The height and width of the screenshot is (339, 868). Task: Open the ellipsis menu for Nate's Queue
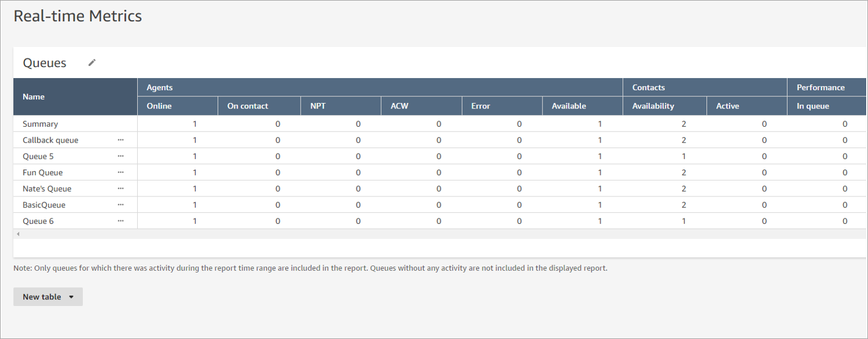(121, 189)
